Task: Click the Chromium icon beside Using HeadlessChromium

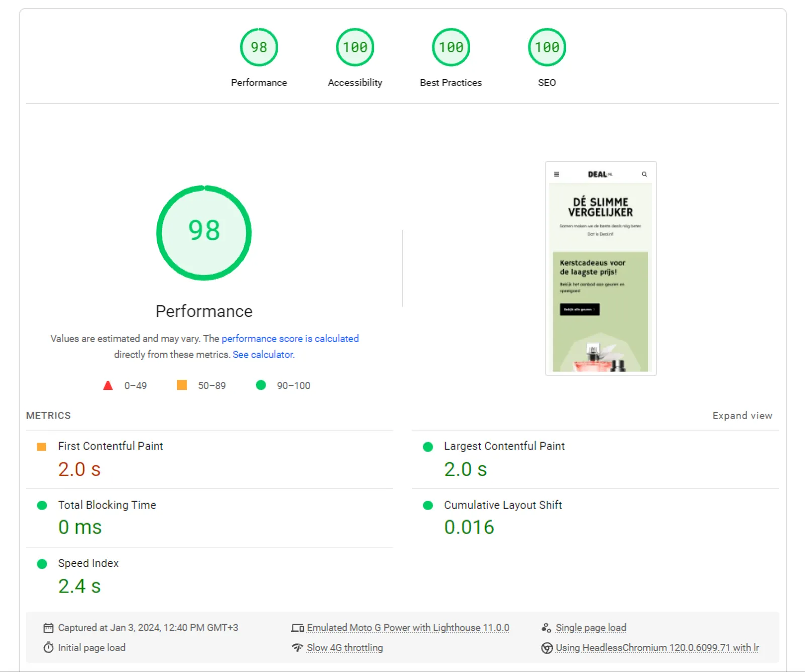Action: coord(547,648)
